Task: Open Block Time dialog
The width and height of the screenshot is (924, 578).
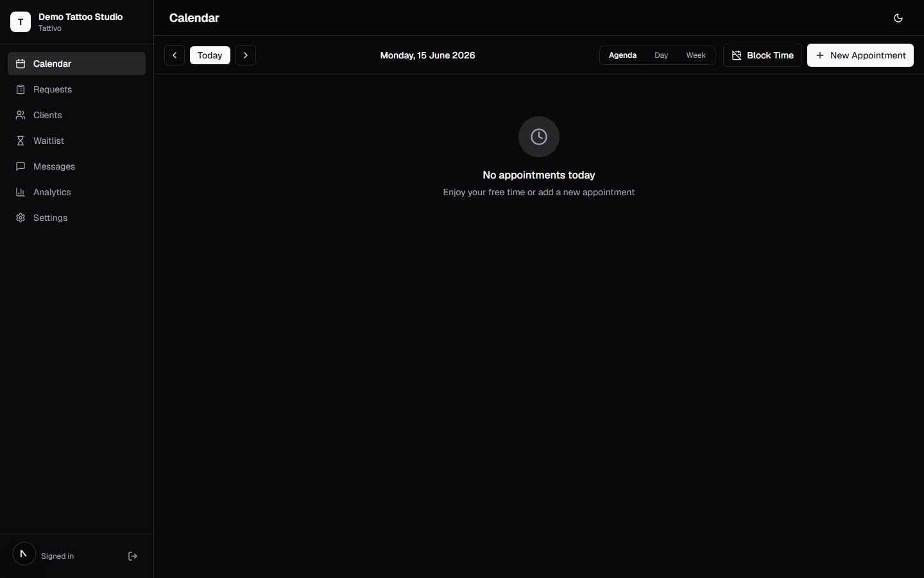Action: click(762, 55)
